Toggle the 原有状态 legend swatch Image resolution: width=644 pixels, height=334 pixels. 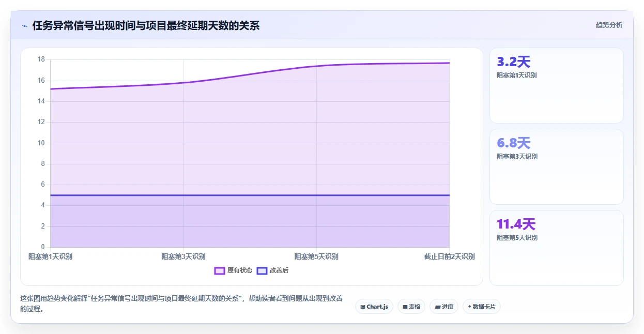220,270
